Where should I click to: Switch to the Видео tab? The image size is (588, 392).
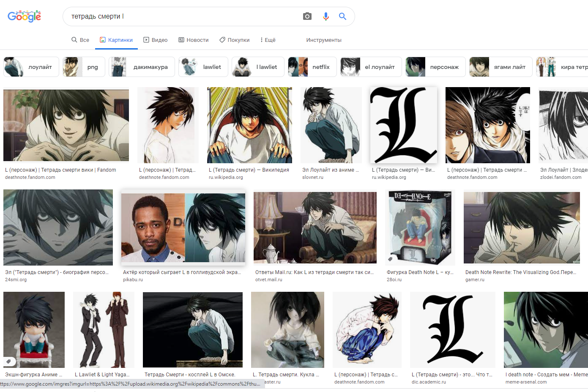tap(155, 40)
